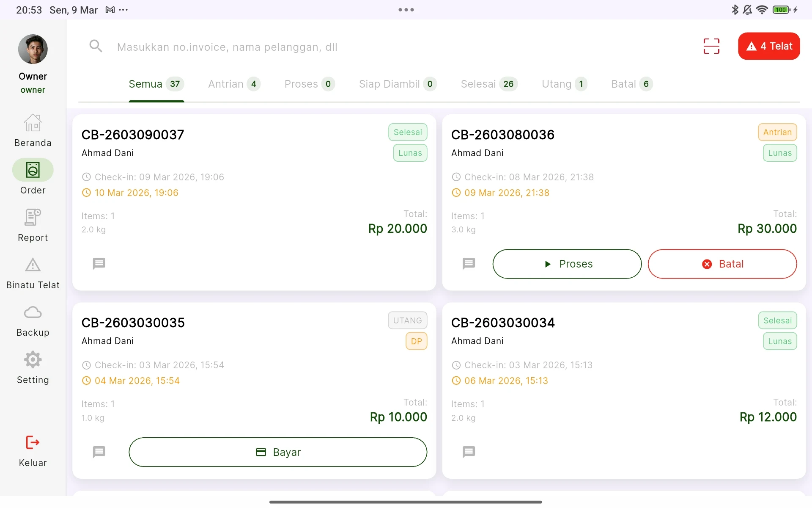The width and height of the screenshot is (812, 508).
Task: Click the UTANG status badge
Action: point(408,320)
